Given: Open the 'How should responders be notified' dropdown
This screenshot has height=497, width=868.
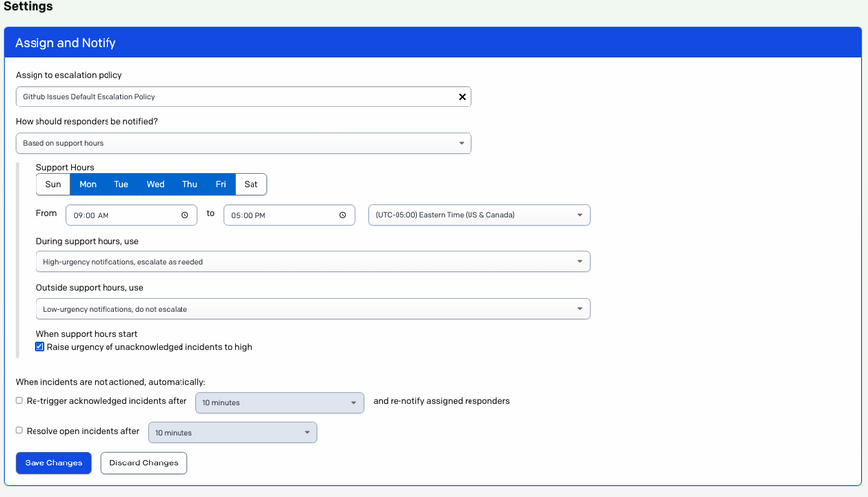Looking at the screenshot, I should [x=244, y=143].
